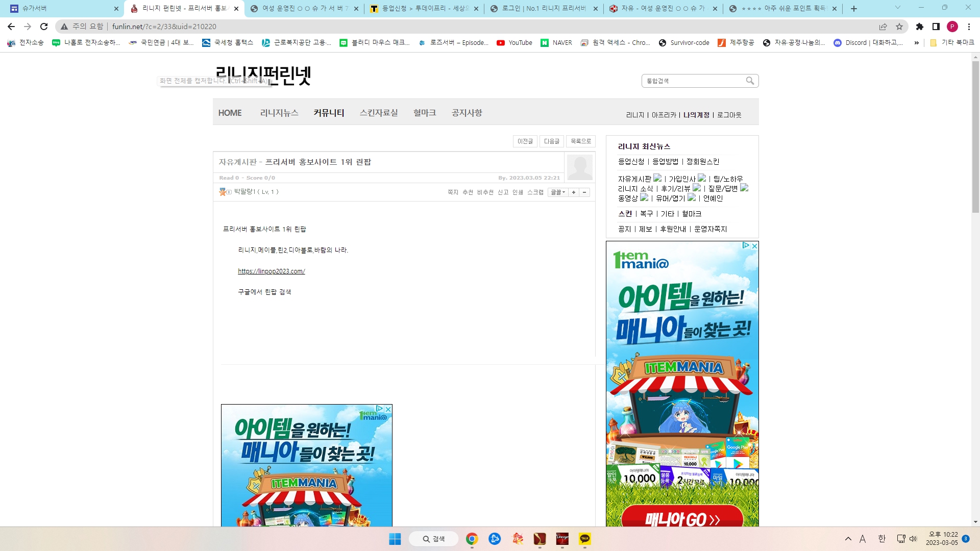Close the item mania ad below the post

pyautogui.click(x=388, y=409)
